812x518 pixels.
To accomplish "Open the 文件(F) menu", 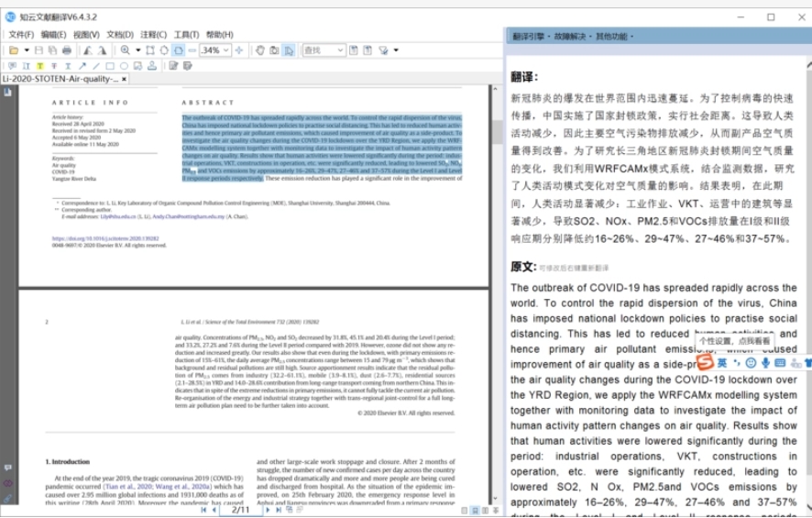I will (21, 35).
